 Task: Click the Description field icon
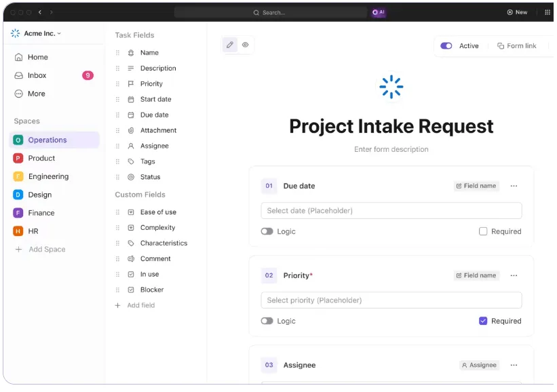tap(131, 68)
